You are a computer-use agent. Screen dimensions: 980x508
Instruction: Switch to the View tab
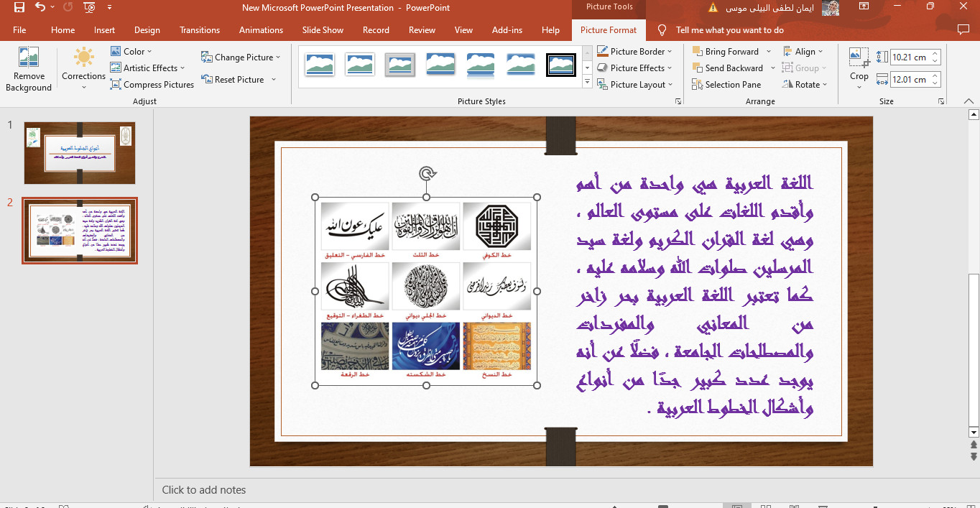pos(463,30)
